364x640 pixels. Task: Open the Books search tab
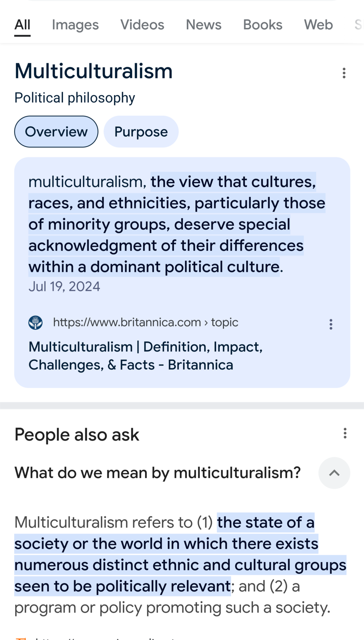[262, 24]
